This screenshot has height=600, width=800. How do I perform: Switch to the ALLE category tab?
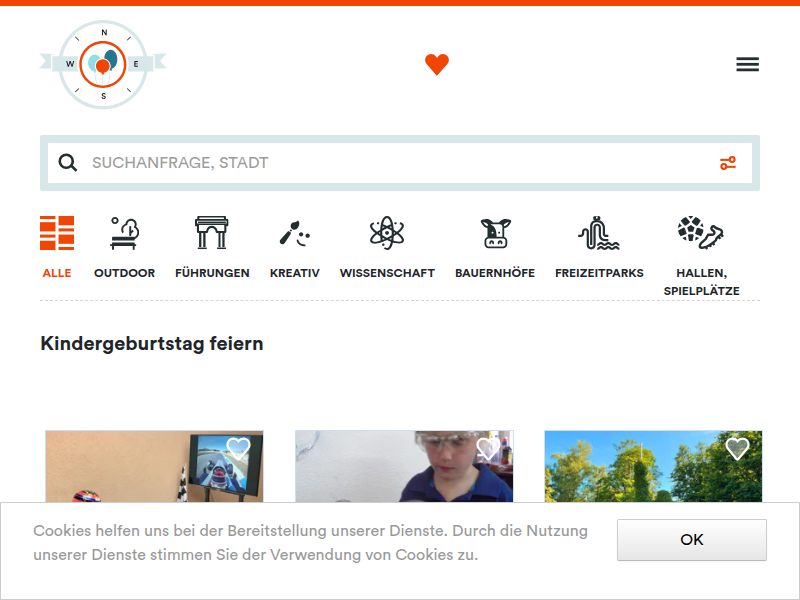57,273
